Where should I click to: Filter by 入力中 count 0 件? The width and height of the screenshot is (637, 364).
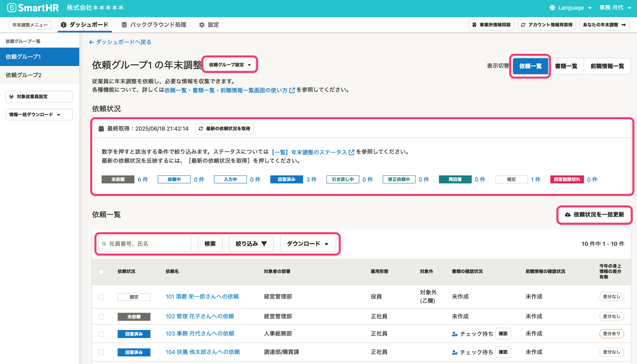(x=255, y=180)
